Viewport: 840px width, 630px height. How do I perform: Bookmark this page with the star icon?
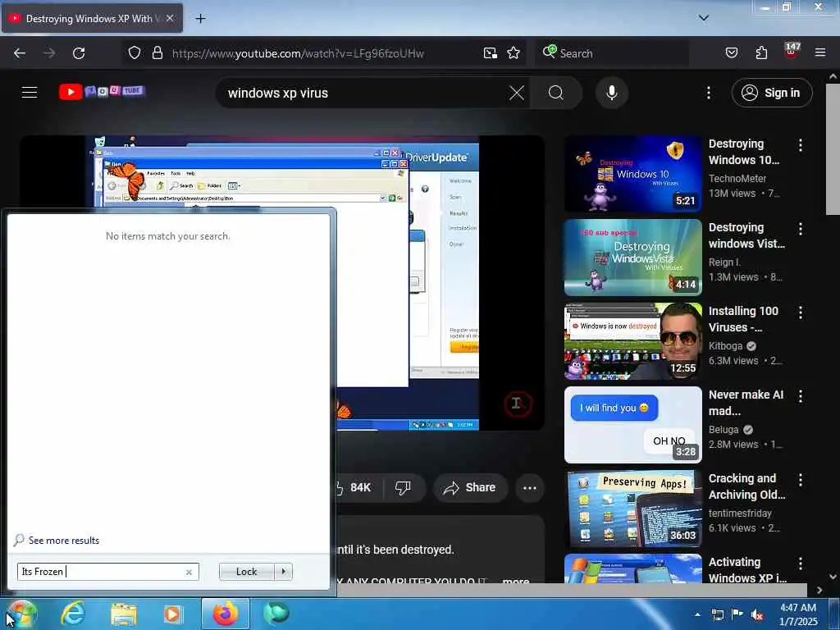pyautogui.click(x=514, y=53)
